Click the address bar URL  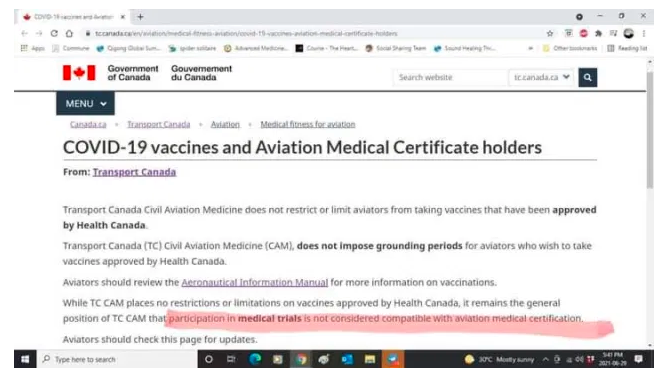click(x=246, y=33)
